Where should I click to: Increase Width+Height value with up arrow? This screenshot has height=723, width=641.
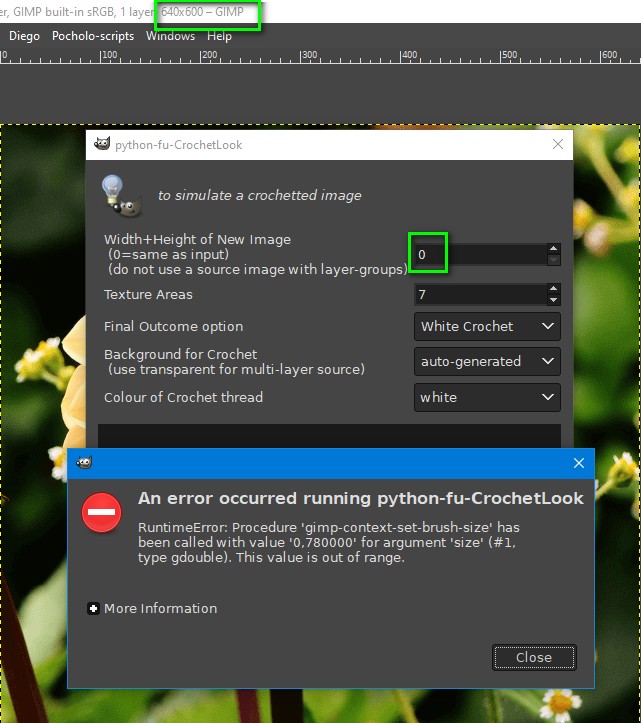(553, 249)
